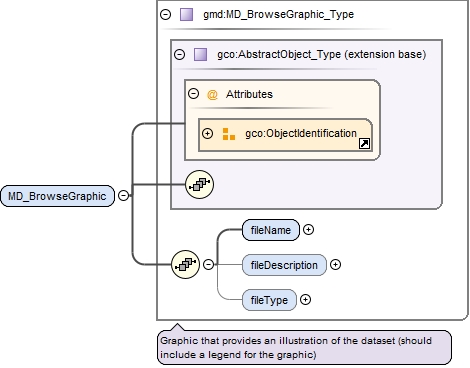This screenshot has width=470, height=368.
Task: Expand the fileName element
Action: pyautogui.click(x=308, y=230)
